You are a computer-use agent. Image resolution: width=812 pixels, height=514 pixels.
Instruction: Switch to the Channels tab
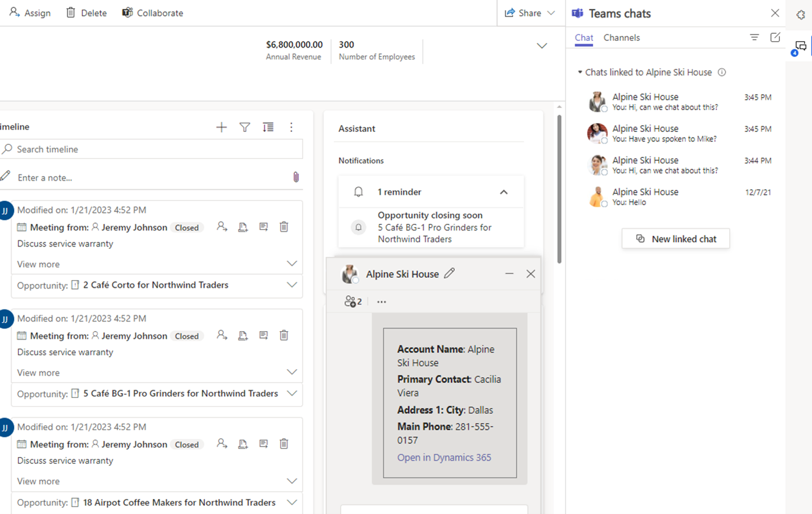(x=621, y=37)
